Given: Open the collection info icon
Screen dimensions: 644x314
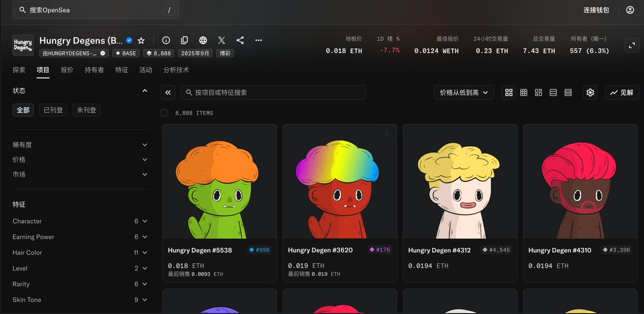Looking at the screenshot, I should [x=166, y=40].
